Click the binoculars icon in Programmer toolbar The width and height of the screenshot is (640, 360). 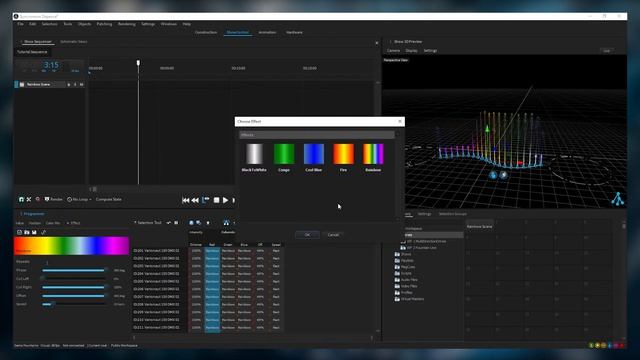(x=226, y=222)
